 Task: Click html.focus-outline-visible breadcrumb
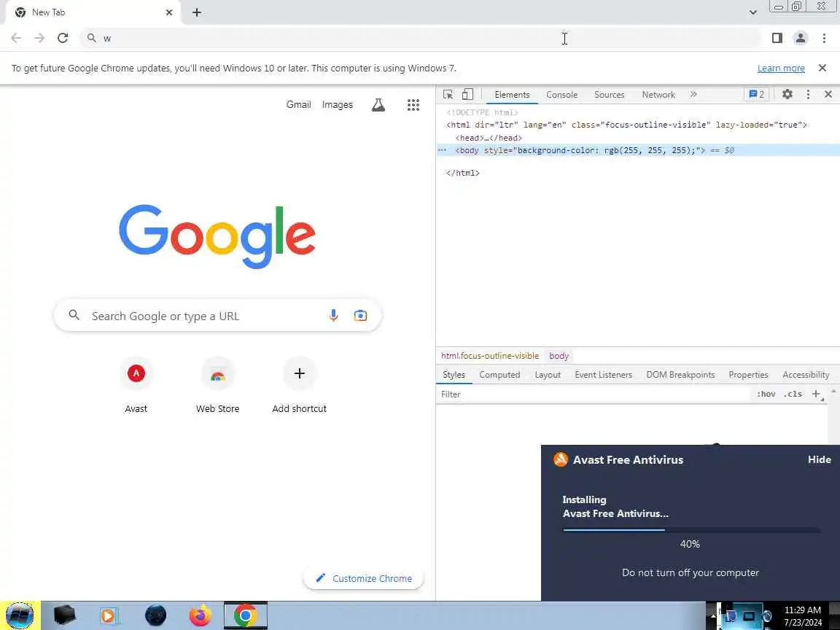click(490, 356)
